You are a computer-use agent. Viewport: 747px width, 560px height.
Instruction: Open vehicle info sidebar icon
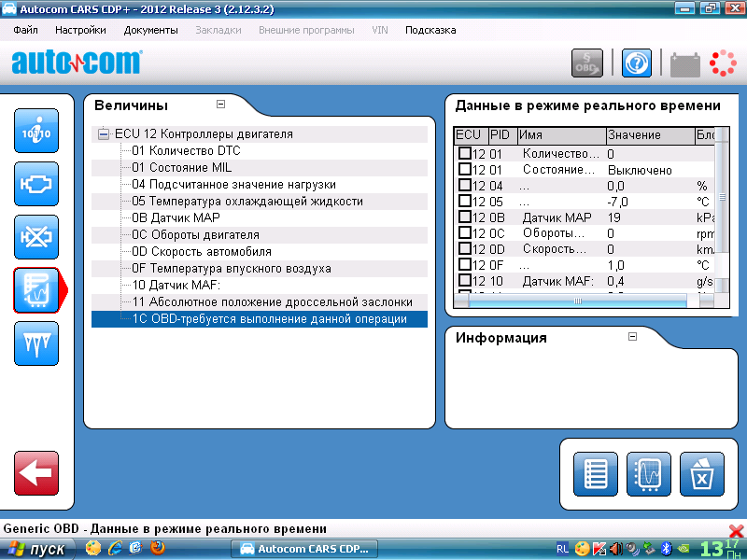(x=36, y=132)
